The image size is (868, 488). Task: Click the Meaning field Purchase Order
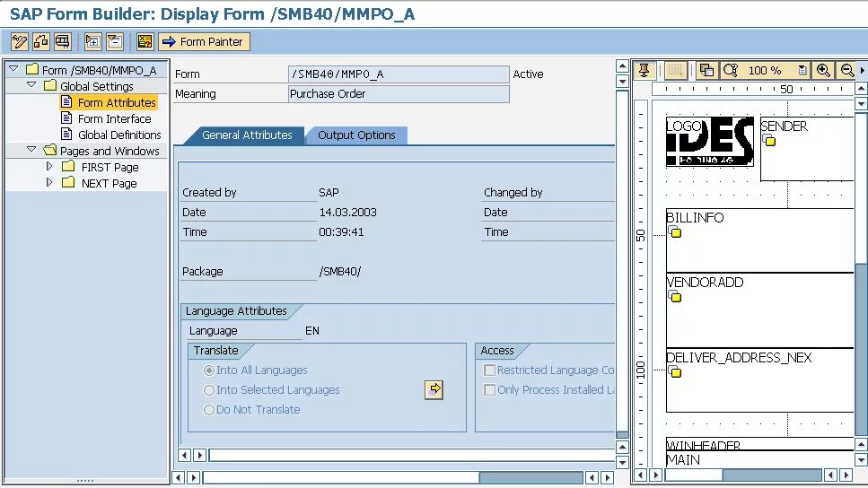(399, 94)
